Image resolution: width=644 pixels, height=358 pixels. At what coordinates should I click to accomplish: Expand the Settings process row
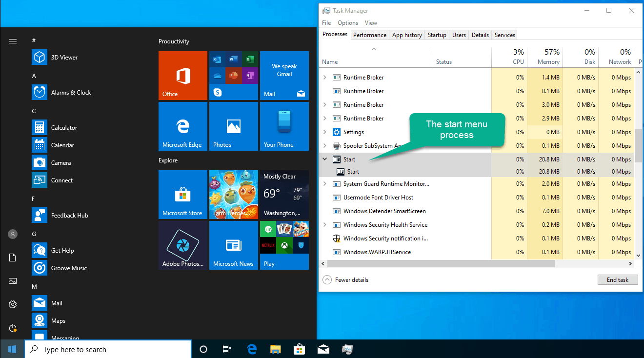325,132
